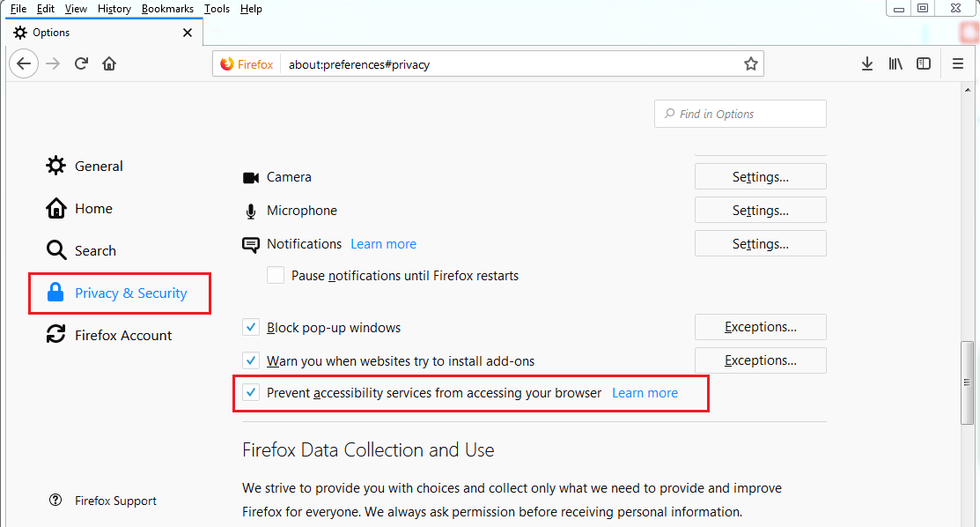Go back one page with arrow
The image size is (980, 527).
click(24, 63)
